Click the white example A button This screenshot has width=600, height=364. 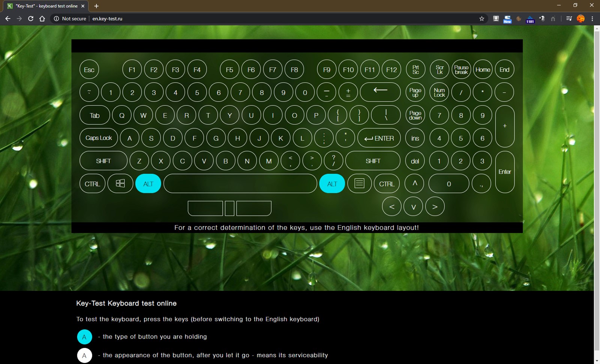pyautogui.click(x=84, y=355)
